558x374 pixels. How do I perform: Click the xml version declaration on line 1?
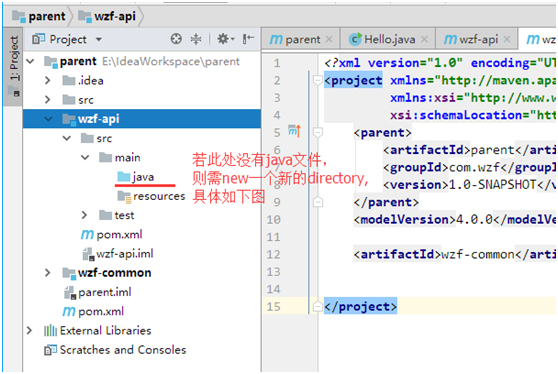(x=439, y=63)
